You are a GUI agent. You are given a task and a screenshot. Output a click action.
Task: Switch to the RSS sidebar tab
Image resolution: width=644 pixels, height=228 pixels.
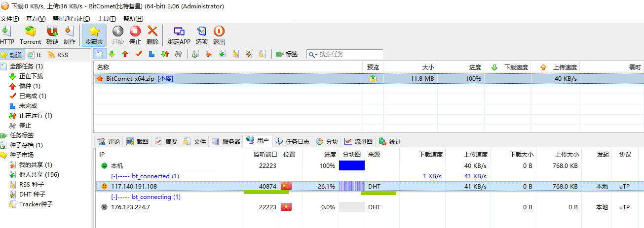click(59, 55)
